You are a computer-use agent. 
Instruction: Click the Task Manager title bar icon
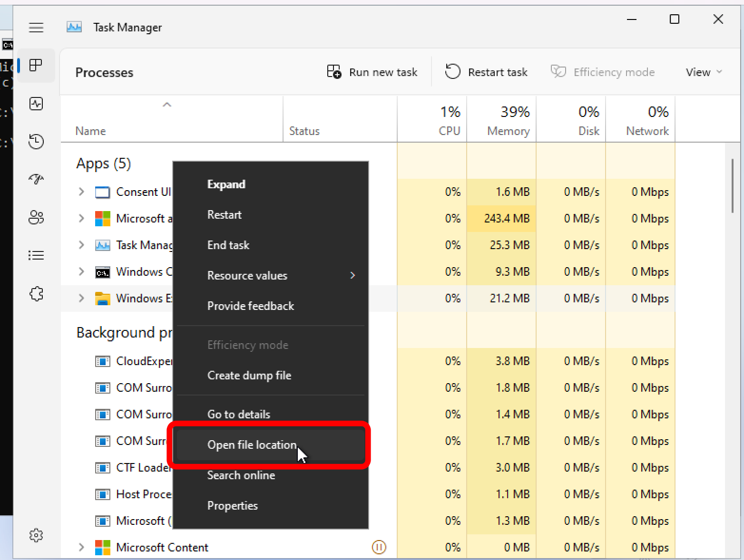(x=74, y=27)
